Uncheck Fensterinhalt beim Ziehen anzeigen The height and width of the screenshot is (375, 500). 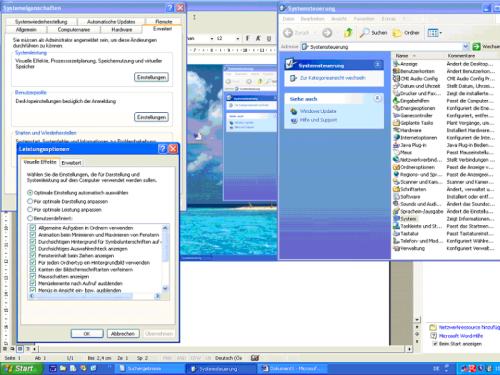33,256
